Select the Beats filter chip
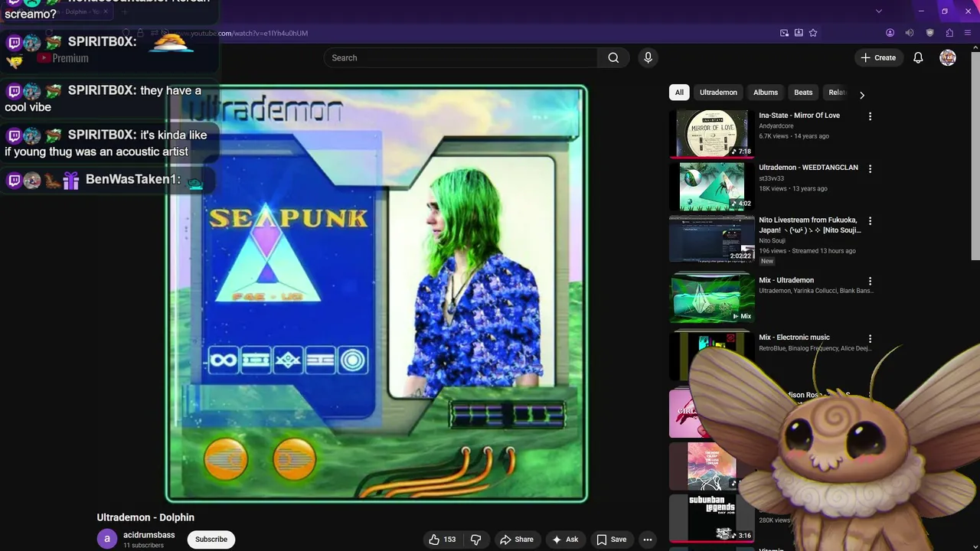This screenshot has height=551, width=980. [803, 93]
